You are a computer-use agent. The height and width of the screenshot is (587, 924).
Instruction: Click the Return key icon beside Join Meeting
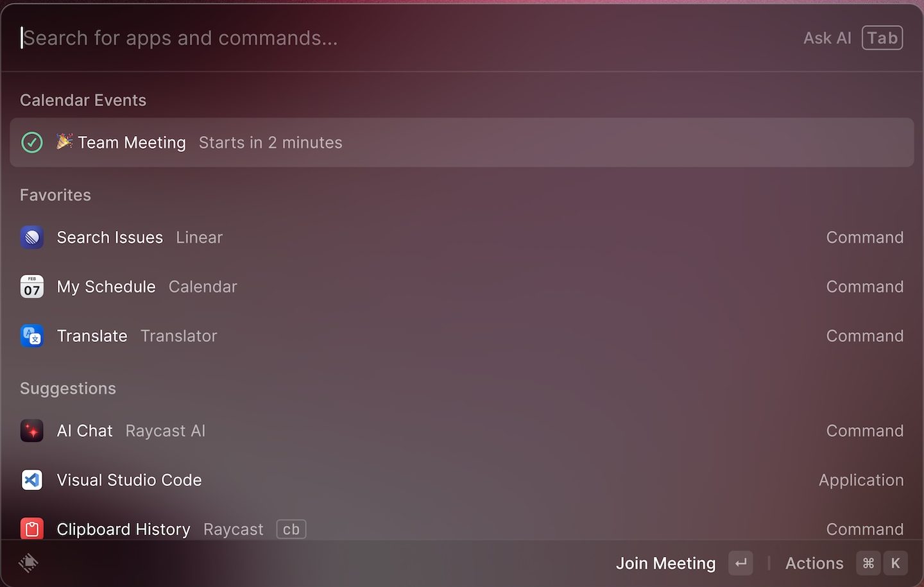click(x=740, y=563)
